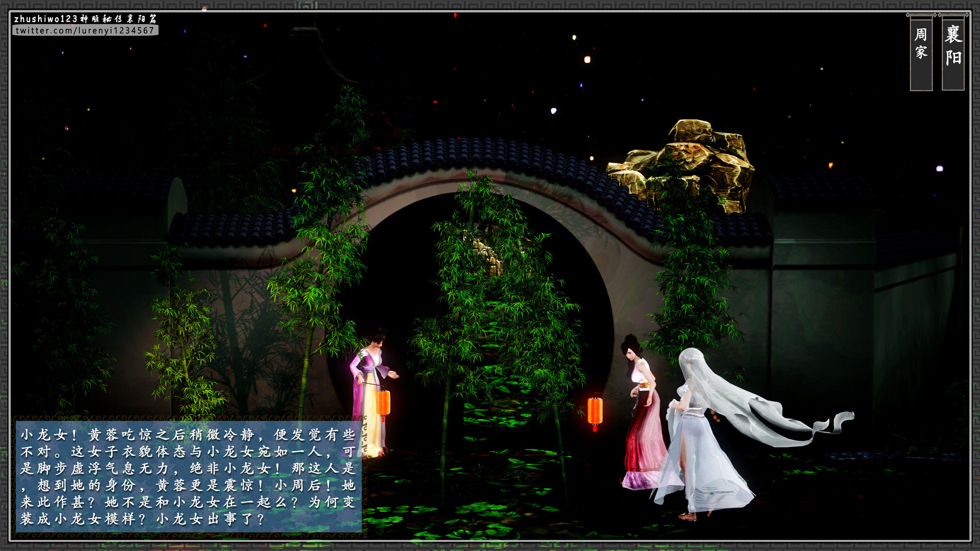Click the orange lantern on the left

click(383, 403)
